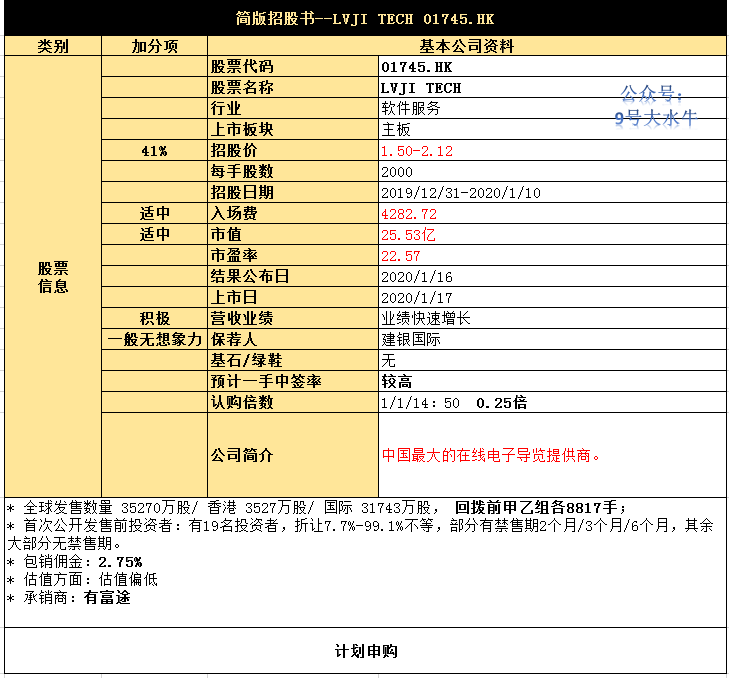Select the 计划申购 footer cell
The image size is (729, 678).
click(x=365, y=651)
